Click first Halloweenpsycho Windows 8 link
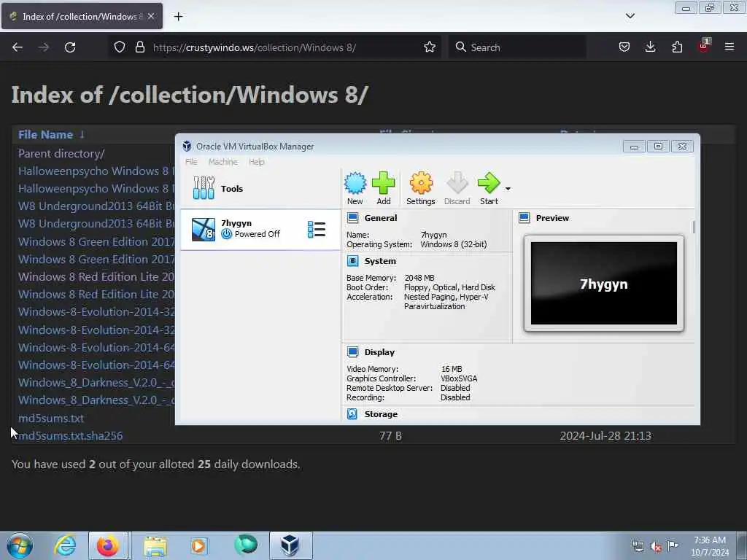Viewport: 747px width, 560px height. click(97, 171)
